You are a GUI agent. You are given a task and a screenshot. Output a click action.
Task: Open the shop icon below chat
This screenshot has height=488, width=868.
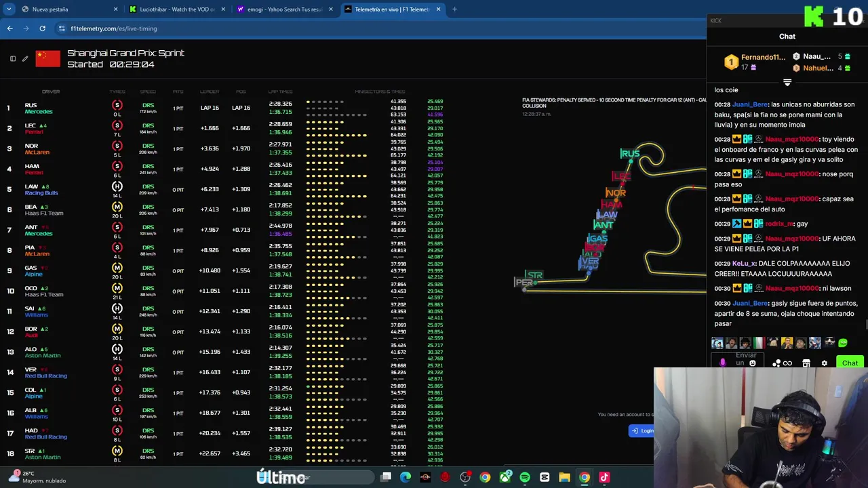point(806,363)
